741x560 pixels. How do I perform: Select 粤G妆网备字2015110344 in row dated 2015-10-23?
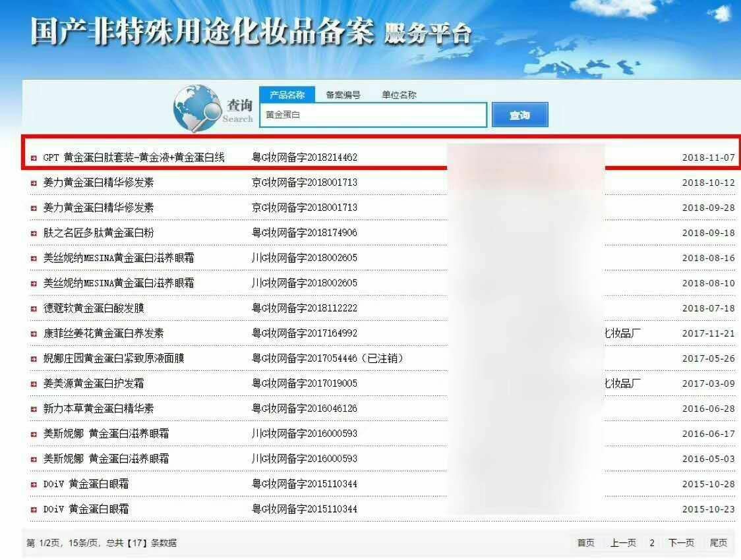click(305, 509)
